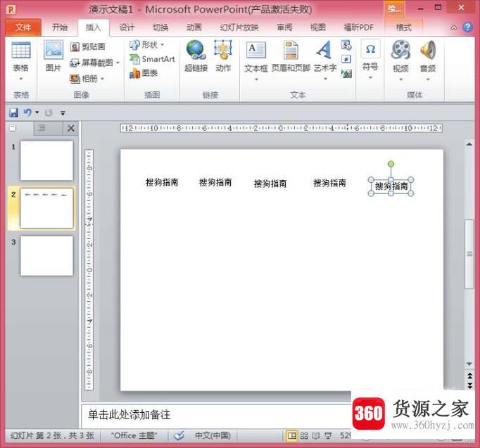Viewport: 480px width, 448px height.
Task: Select slide 1 thumbnail
Action: pos(47,160)
